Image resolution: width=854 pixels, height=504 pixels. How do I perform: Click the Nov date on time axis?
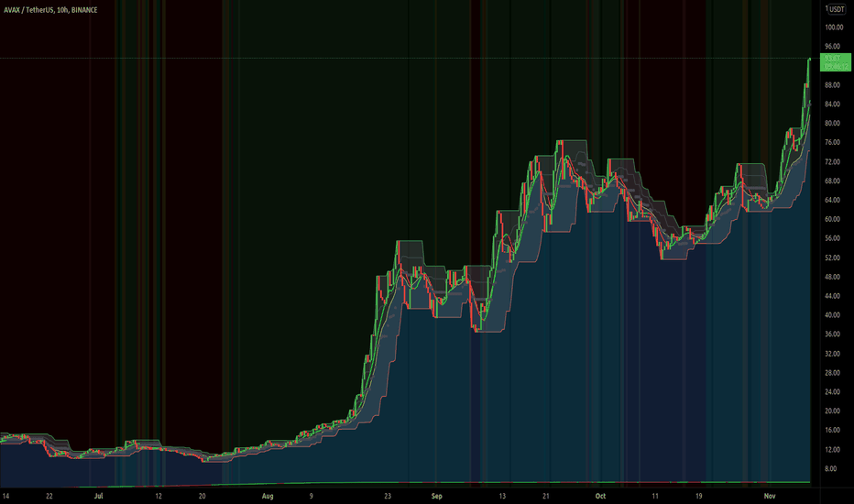tap(769, 496)
